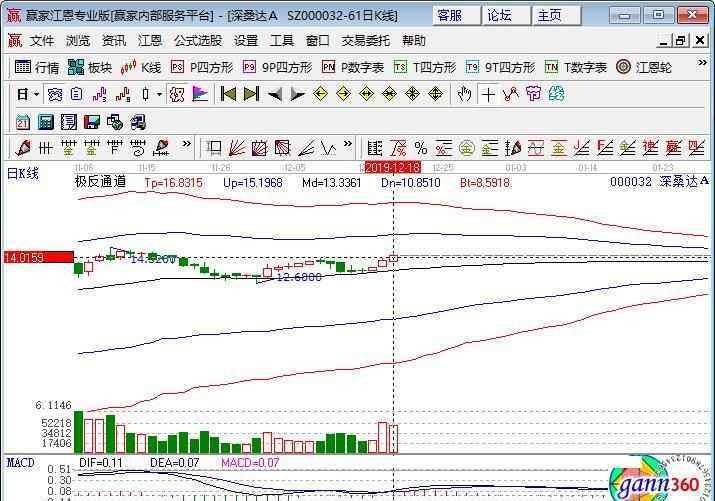Click the circled 金 icon
Viewport: 715px width, 501px height.
click(x=466, y=148)
